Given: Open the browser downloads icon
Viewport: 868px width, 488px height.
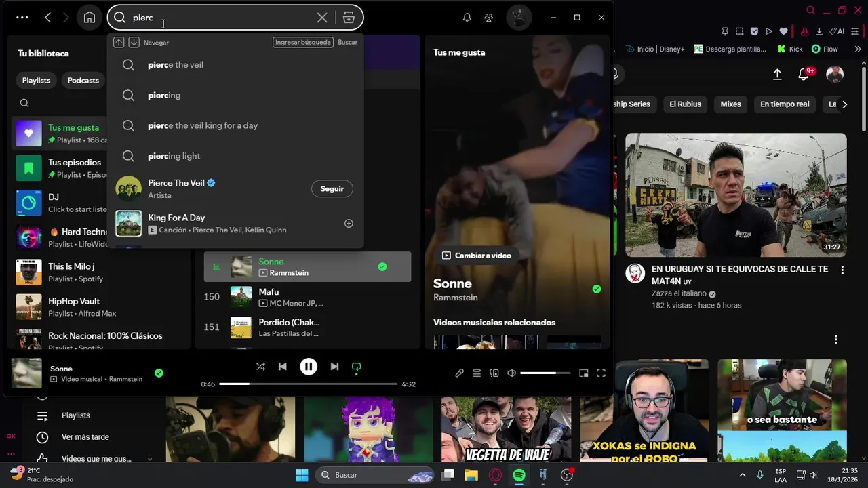Looking at the screenshot, I should point(820,31).
